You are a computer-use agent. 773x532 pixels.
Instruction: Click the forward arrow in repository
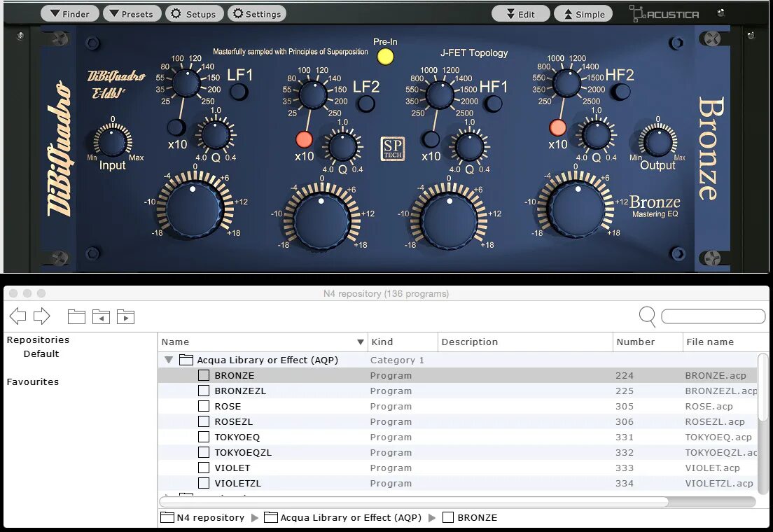(42, 316)
